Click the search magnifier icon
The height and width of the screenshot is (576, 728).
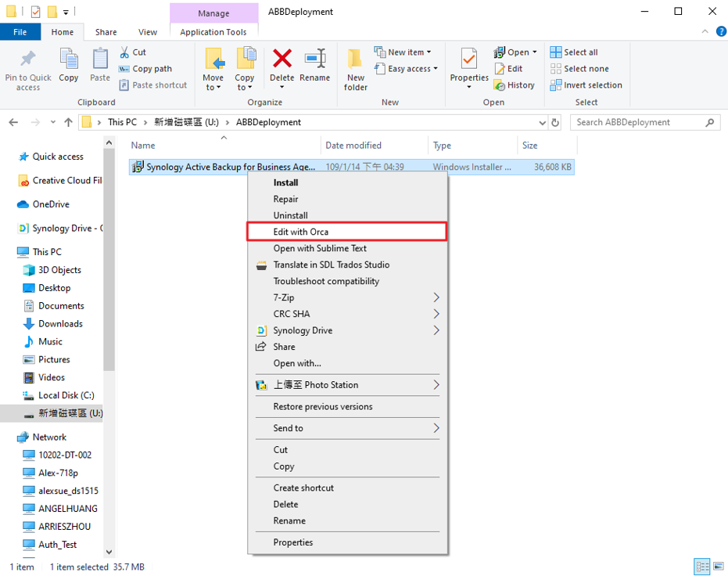[709, 122]
